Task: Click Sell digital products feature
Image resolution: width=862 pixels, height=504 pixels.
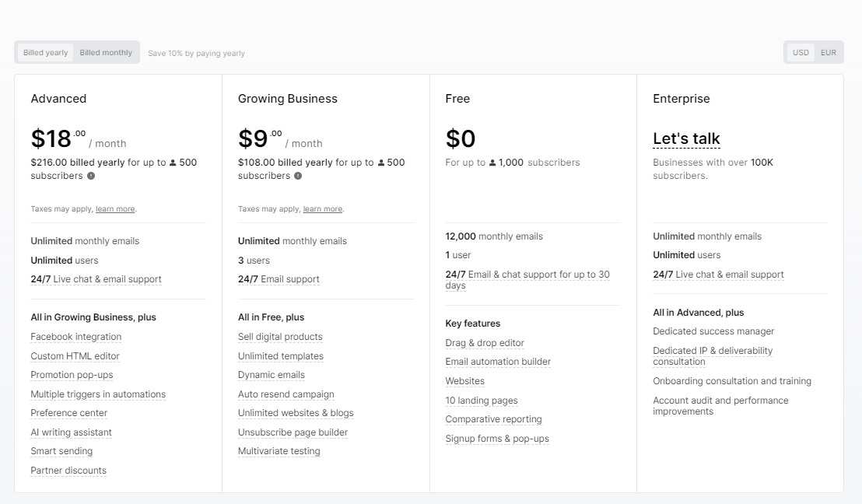Action: click(x=280, y=337)
